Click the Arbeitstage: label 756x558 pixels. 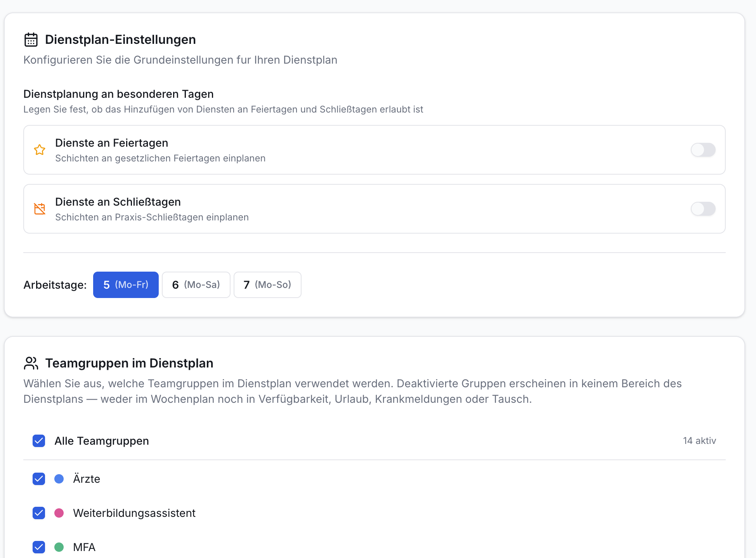[x=55, y=285]
